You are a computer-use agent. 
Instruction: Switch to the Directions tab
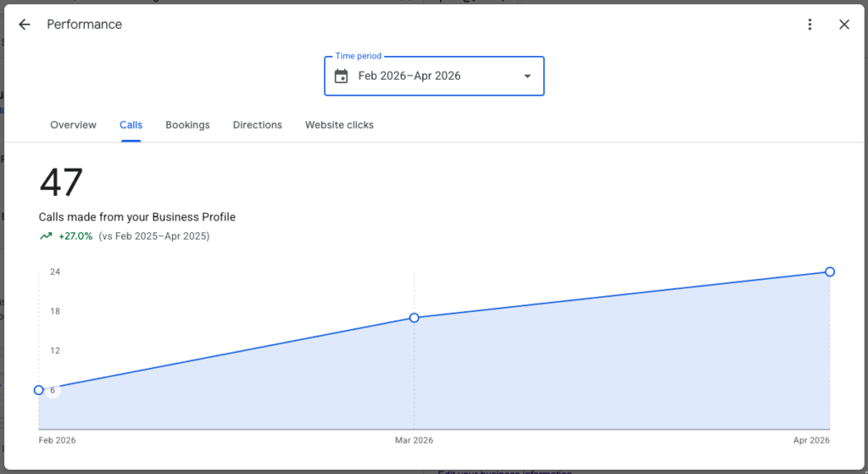click(258, 125)
